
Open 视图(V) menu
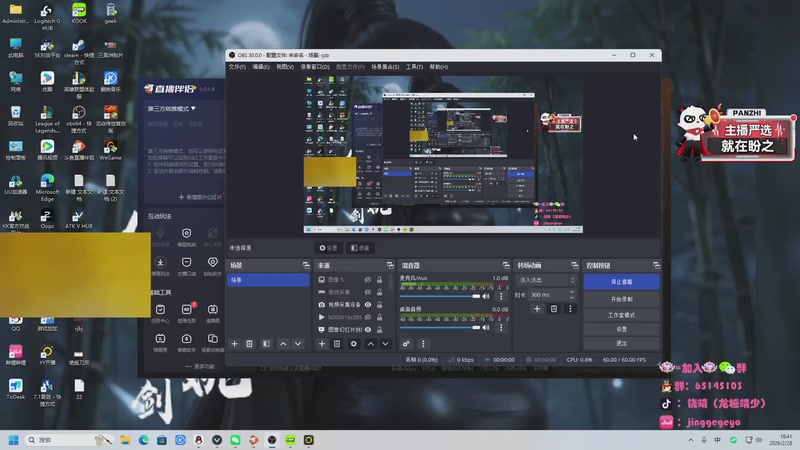pos(285,67)
